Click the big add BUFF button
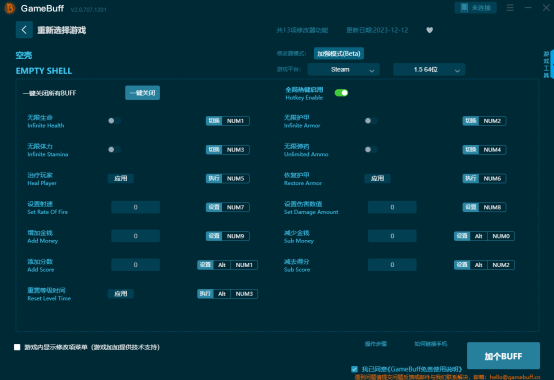Image resolution: width=554 pixels, height=380 pixels. tap(503, 356)
